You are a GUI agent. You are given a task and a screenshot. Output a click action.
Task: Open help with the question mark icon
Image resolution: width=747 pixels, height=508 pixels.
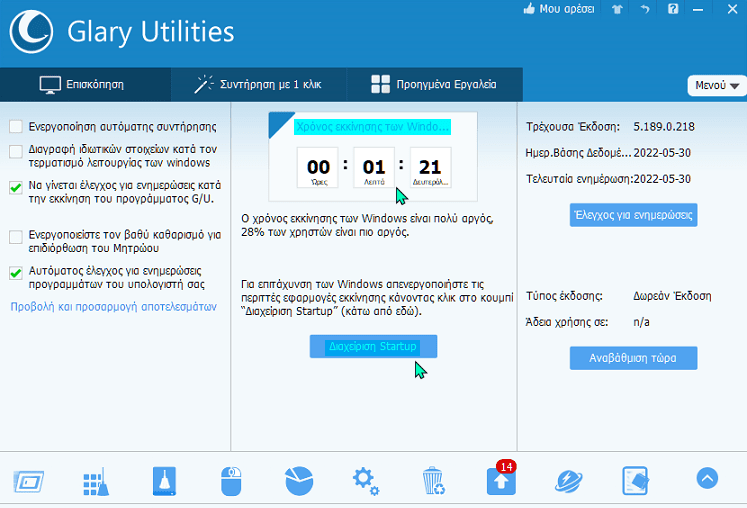coord(673,9)
